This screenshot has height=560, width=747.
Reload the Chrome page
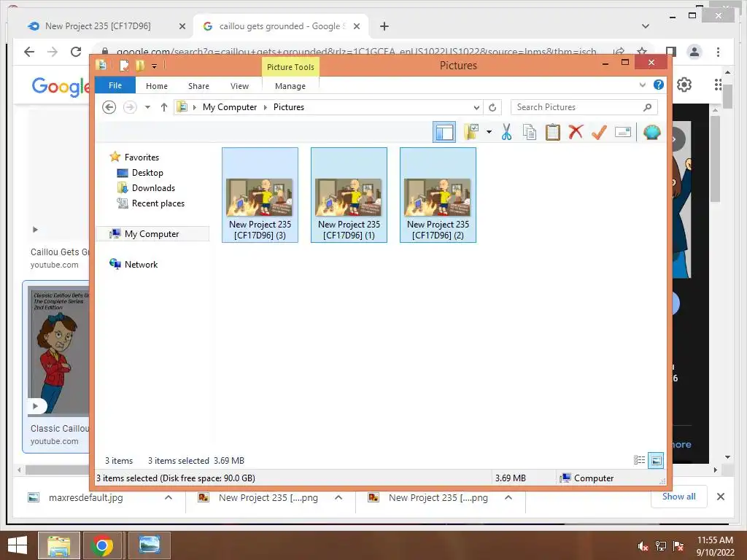(76, 52)
